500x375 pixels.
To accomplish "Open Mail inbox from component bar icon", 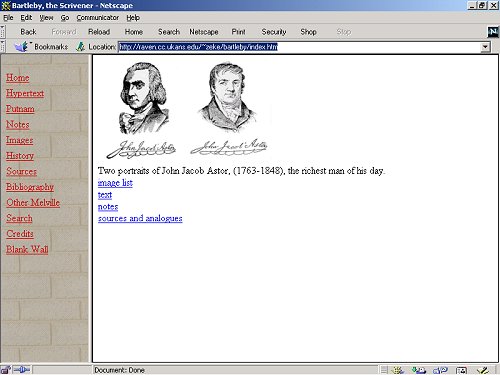I will [x=419, y=370].
